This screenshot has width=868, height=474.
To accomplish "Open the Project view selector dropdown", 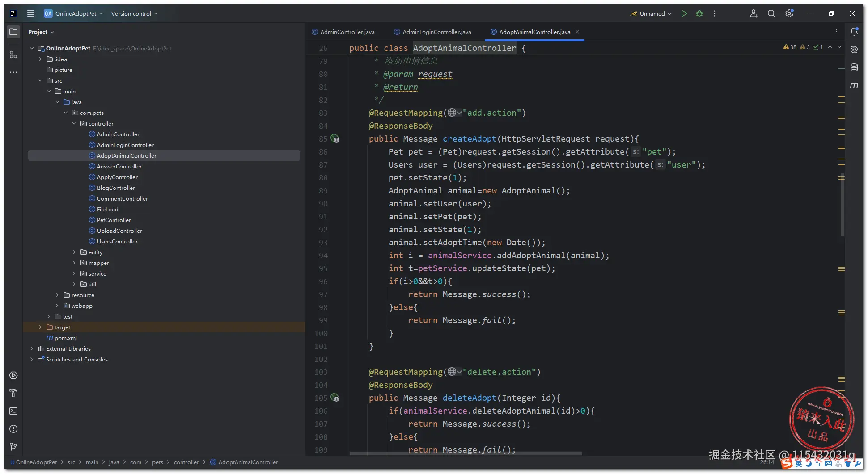I will click(x=41, y=32).
